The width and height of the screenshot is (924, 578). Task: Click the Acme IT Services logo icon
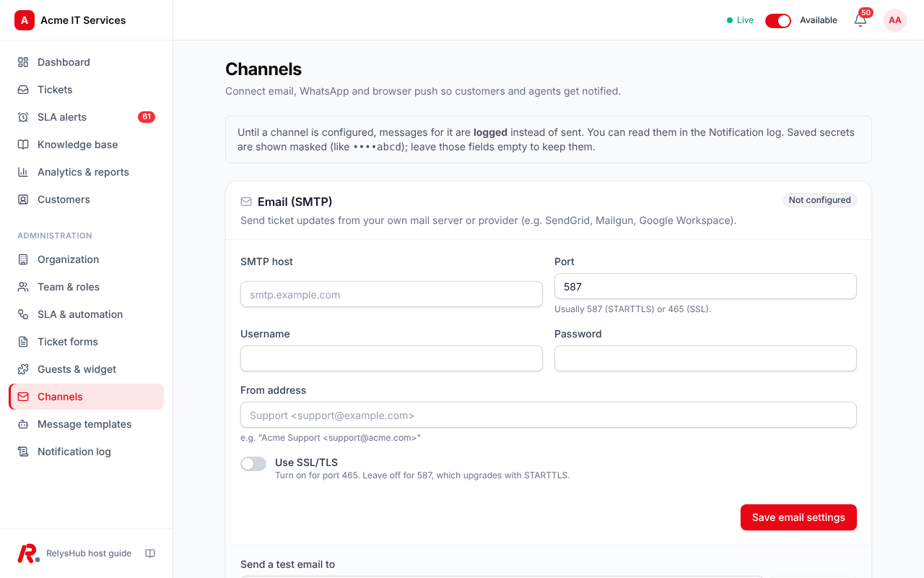pos(25,20)
